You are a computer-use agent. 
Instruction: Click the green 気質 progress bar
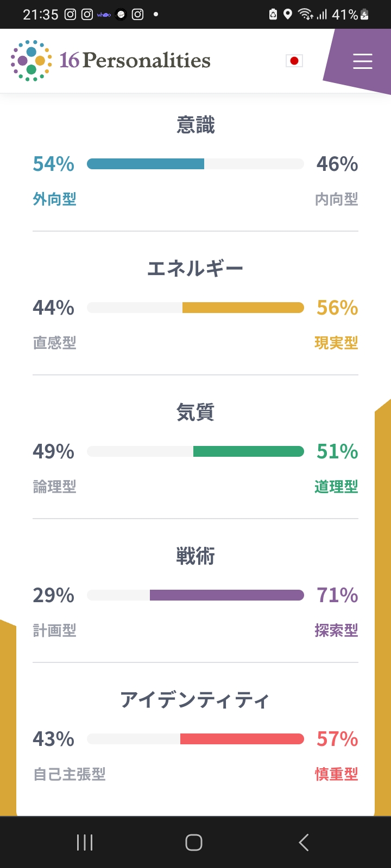[248, 451]
